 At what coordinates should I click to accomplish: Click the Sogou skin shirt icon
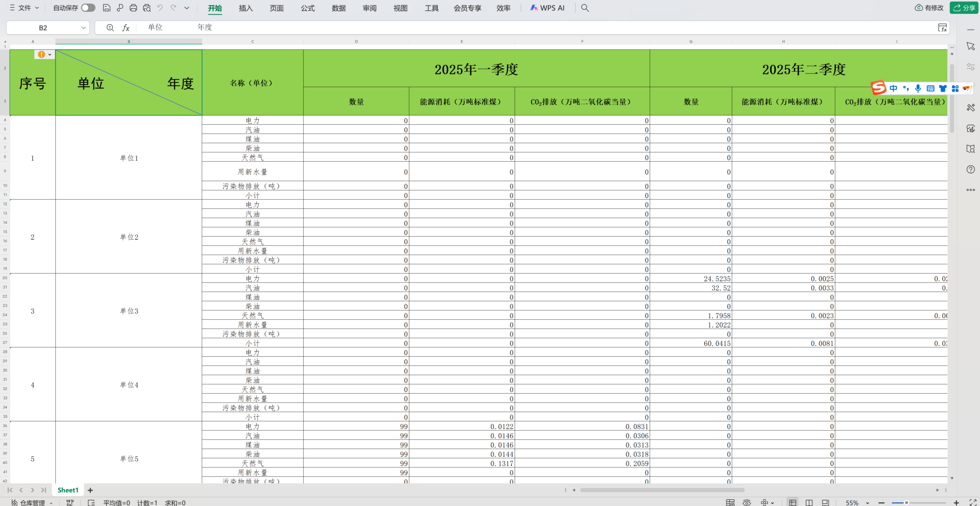[943, 88]
